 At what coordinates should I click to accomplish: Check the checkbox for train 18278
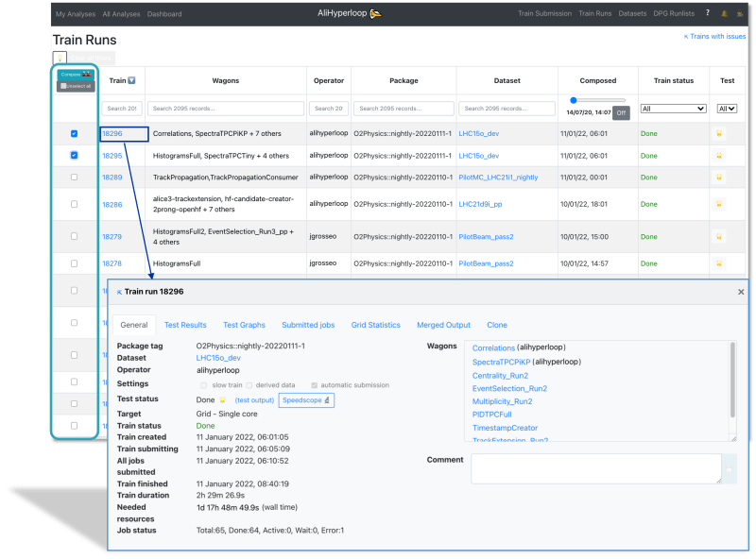tap(74, 263)
